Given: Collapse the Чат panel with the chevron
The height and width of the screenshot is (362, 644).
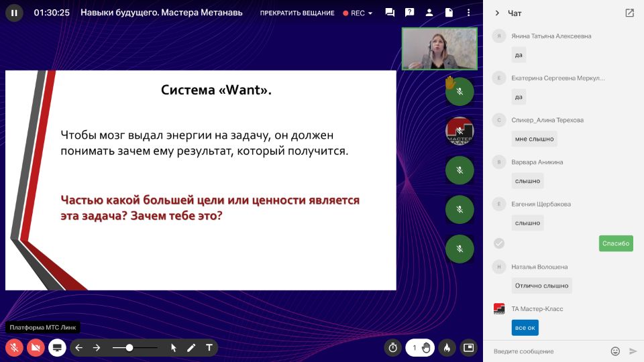Looking at the screenshot, I should [497, 13].
